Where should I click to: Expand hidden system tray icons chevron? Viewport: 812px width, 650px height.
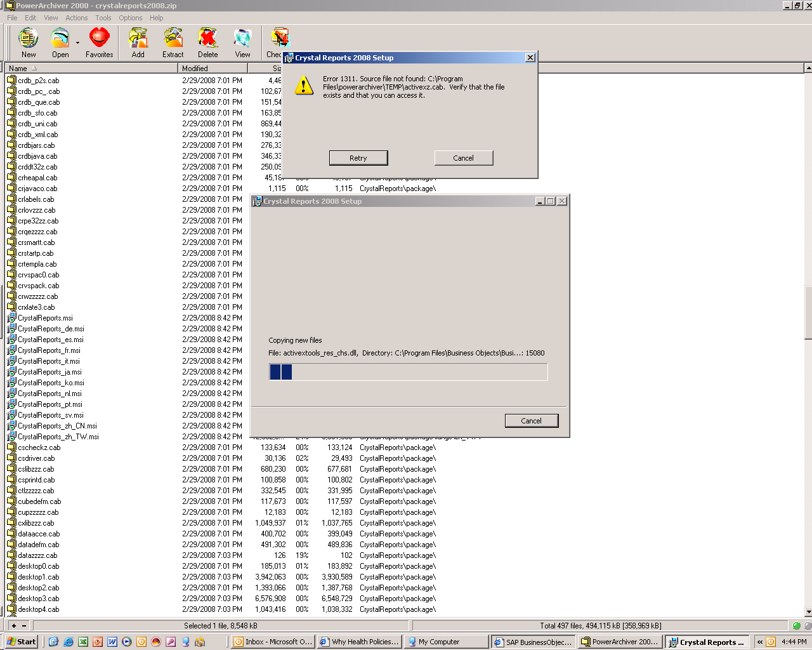[759, 642]
